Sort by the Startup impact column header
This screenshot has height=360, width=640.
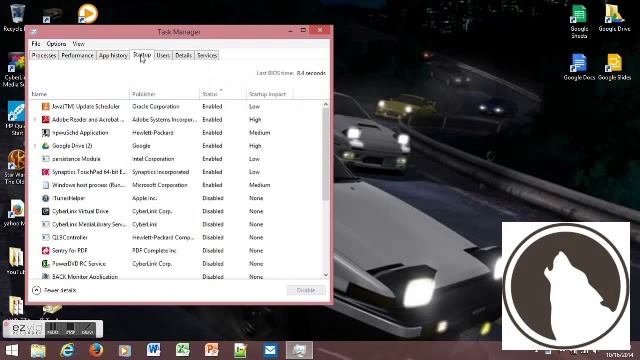(x=269, y=94)
